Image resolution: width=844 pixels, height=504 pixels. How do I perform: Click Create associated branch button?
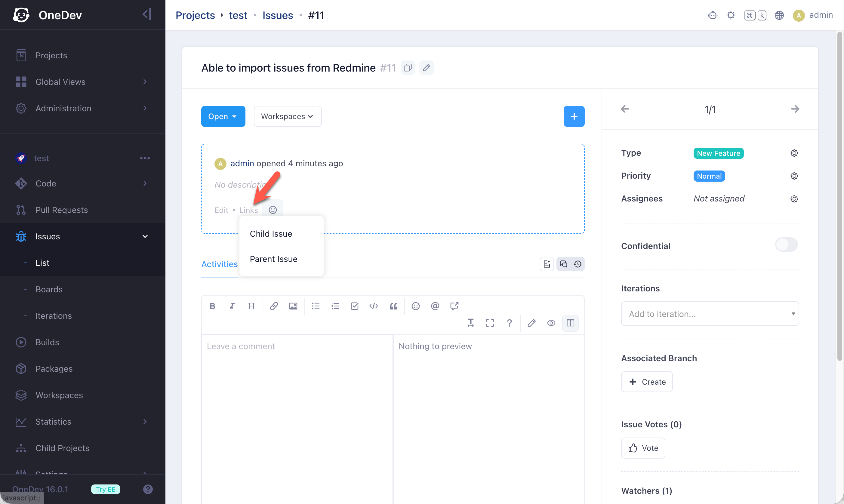click(646, 381)
